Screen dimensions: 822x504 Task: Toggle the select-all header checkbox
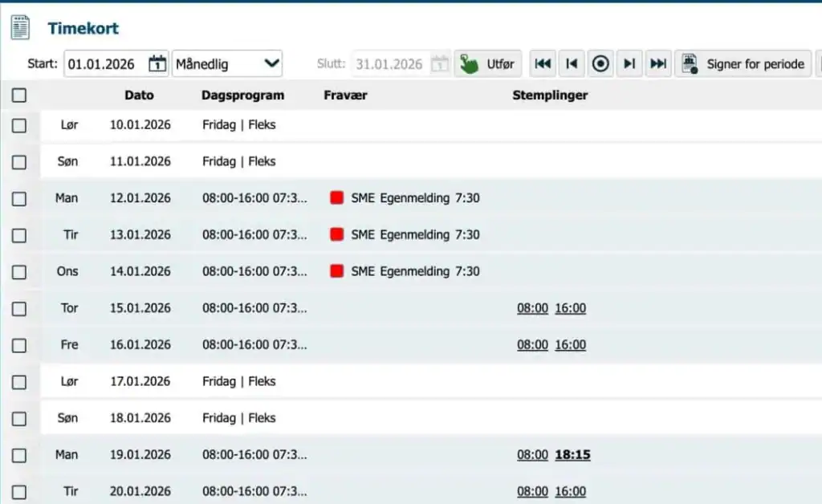(x=19, y=96)
